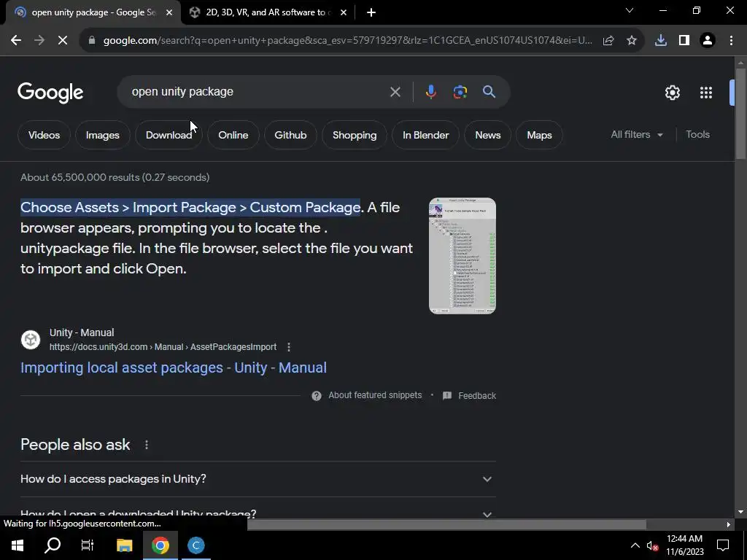The image size is (747, 560).
Task: Close the '2D, 3D, VR, and AR software' tab
Action: (344, 12)
